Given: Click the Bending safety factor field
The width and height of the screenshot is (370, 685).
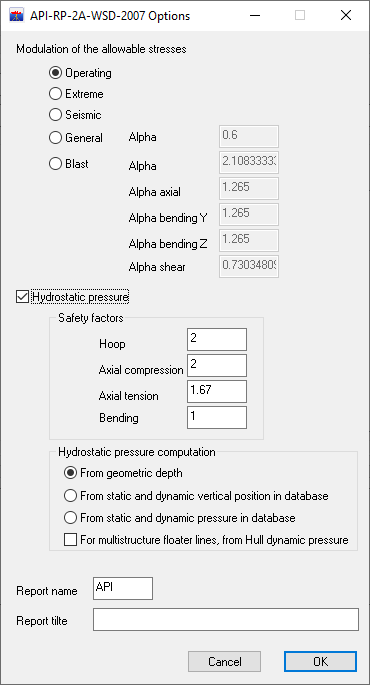Looking at the screenshot, I should click(x=217, y=417).
